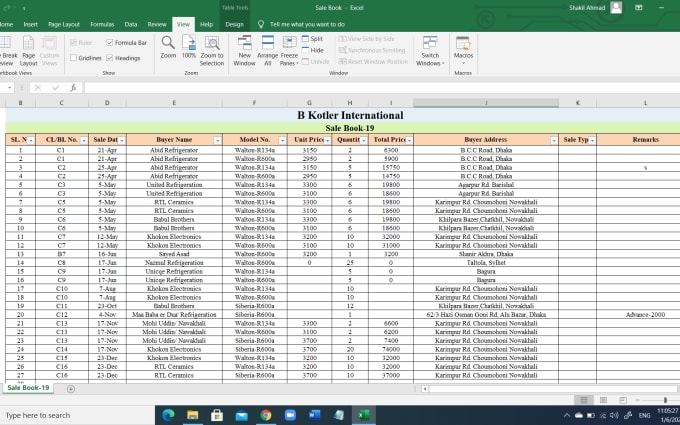The width and height of the screenshot is (680, 425).
Task: Open Quantity filter dropdown
Action: (x=363, y=140)
